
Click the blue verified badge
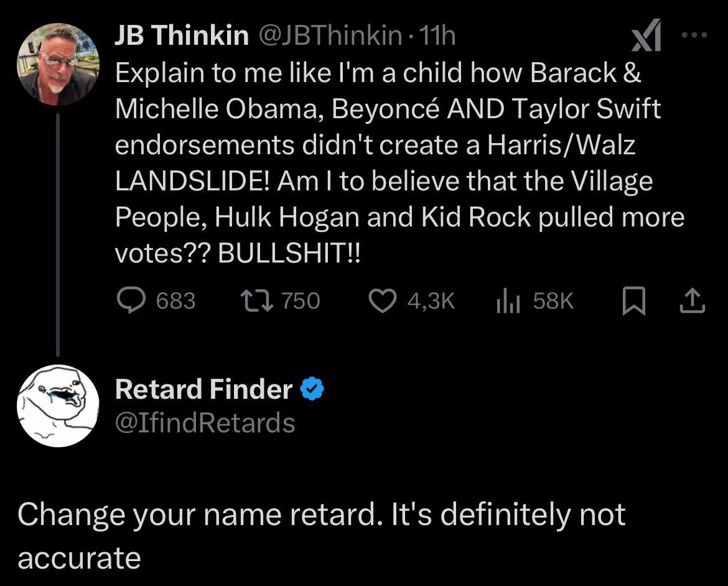(x=312, y=389)
